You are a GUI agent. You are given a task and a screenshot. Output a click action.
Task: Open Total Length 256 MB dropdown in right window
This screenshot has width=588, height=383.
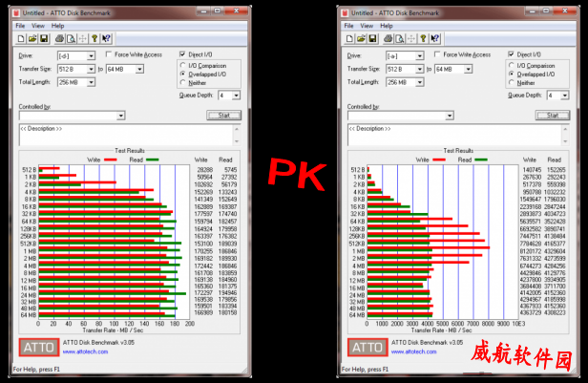click(420, 82)
